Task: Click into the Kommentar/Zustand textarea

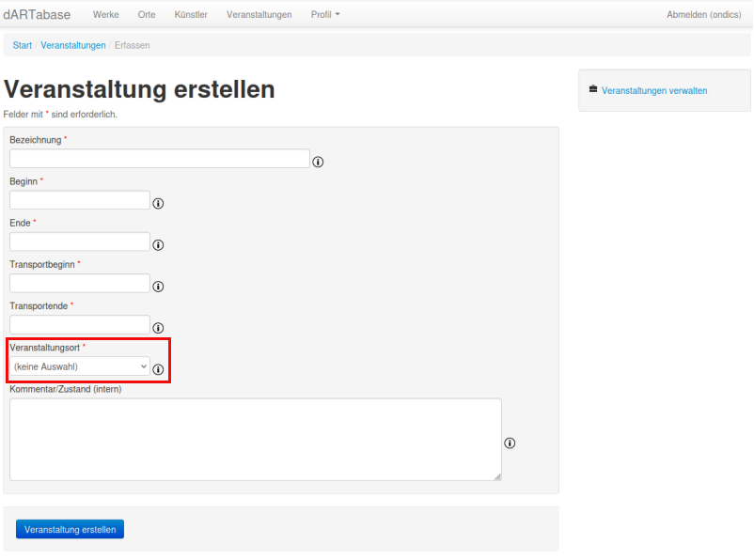Action: pos(255,440)
